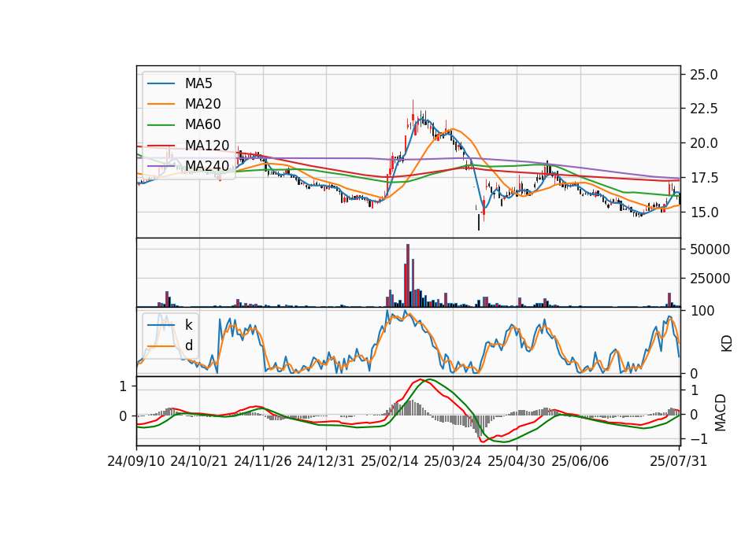Click the 25/03/24 date label

tap(453, 461)
